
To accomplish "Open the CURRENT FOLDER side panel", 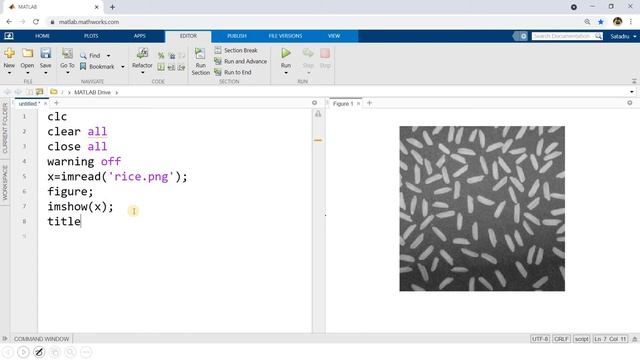I will pos(5,128).
